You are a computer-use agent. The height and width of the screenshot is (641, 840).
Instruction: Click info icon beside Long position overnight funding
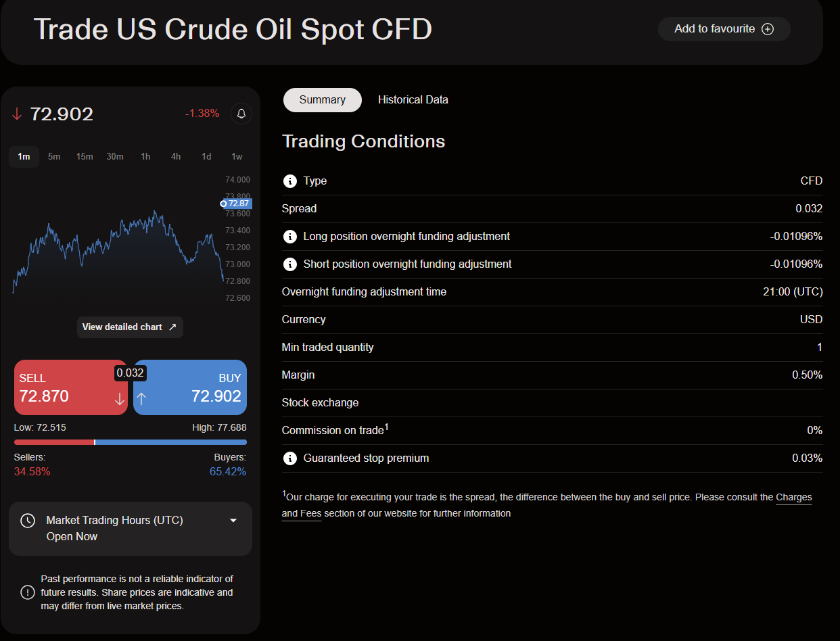(289, 237)
